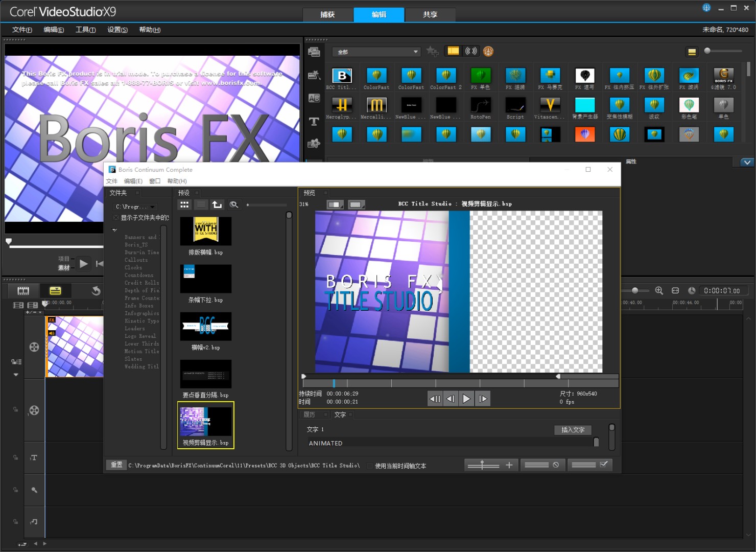Click the orange round icon in library toolbar
This screenshot has height=552, width=756.
(488, 51)
